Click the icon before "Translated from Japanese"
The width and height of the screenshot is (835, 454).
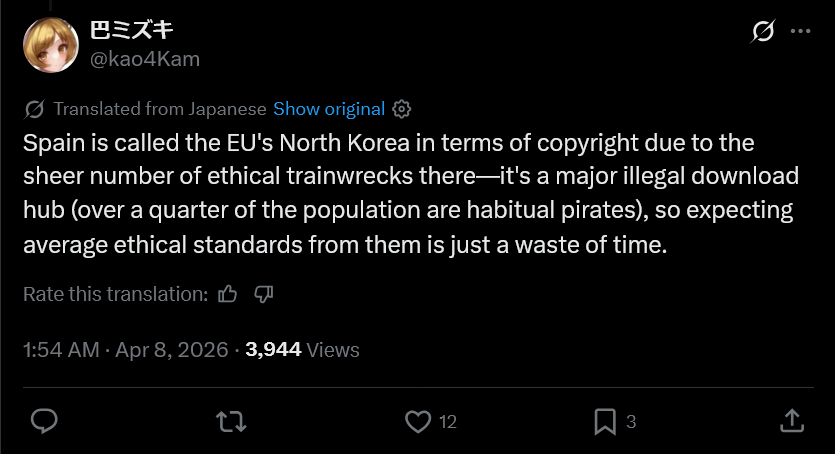[33, 109]
